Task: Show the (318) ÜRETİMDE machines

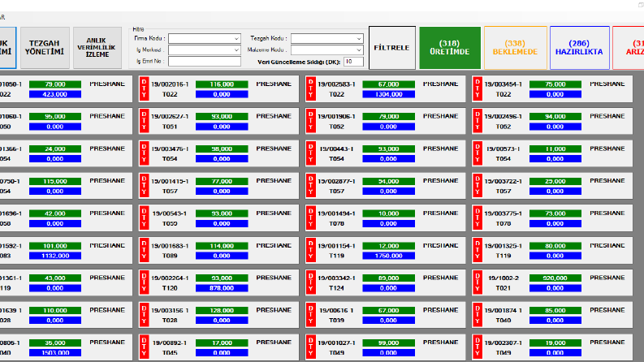Action: [450, 48]
